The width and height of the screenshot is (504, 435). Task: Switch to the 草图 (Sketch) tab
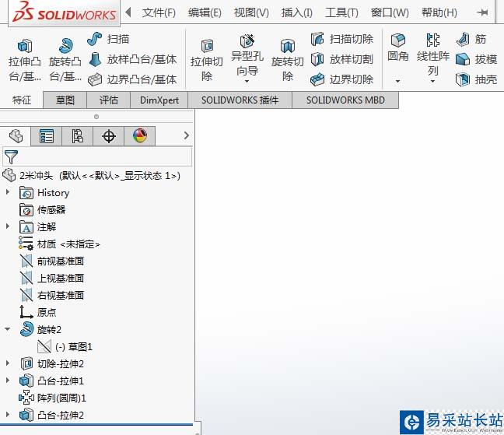point(65,100)
